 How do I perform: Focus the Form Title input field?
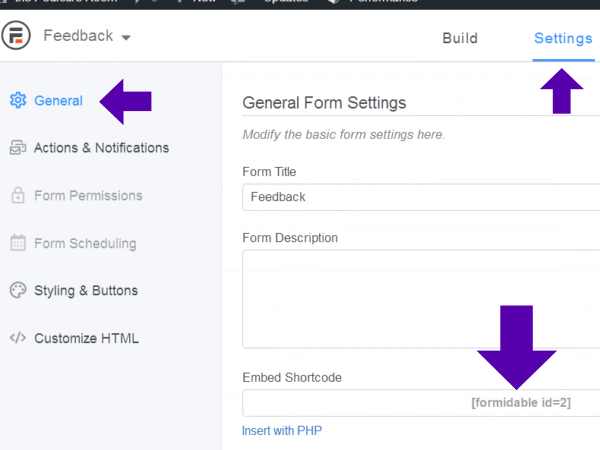(x=420, y=197)
